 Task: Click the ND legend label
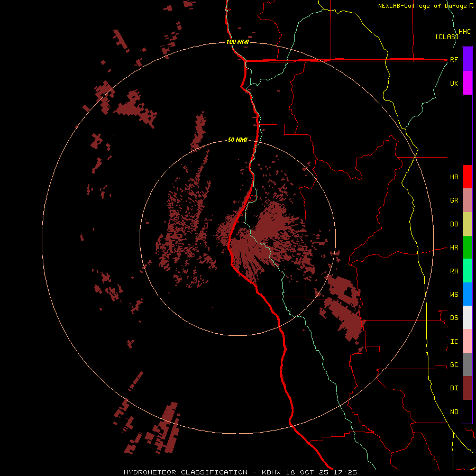(454, 412)
